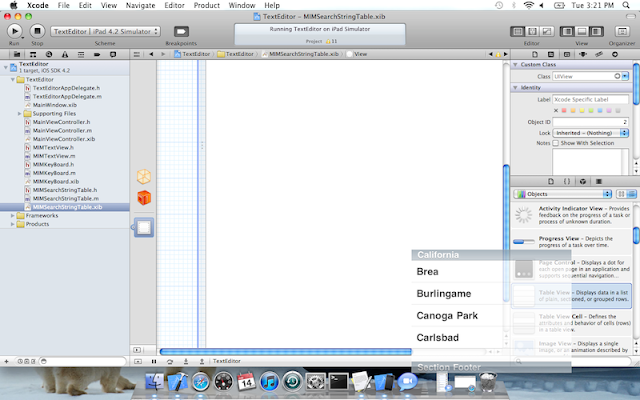This screenshot has width=640, height=400.
Task: Expand the Frameworks group
Action: click(13, 216)
